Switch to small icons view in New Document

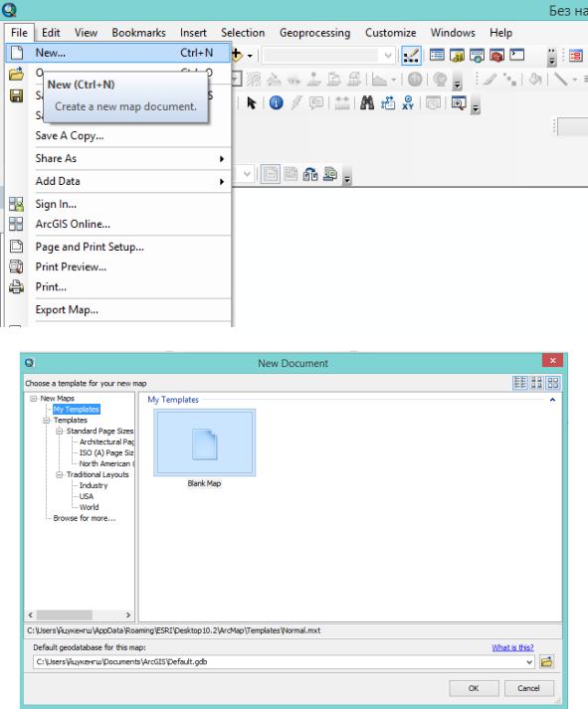[536, 383]
